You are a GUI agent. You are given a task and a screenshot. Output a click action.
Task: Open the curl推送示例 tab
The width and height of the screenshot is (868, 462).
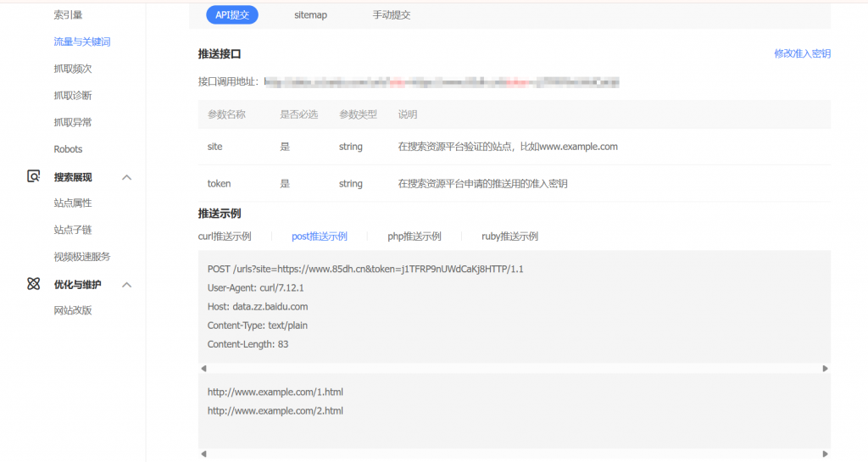225,237
